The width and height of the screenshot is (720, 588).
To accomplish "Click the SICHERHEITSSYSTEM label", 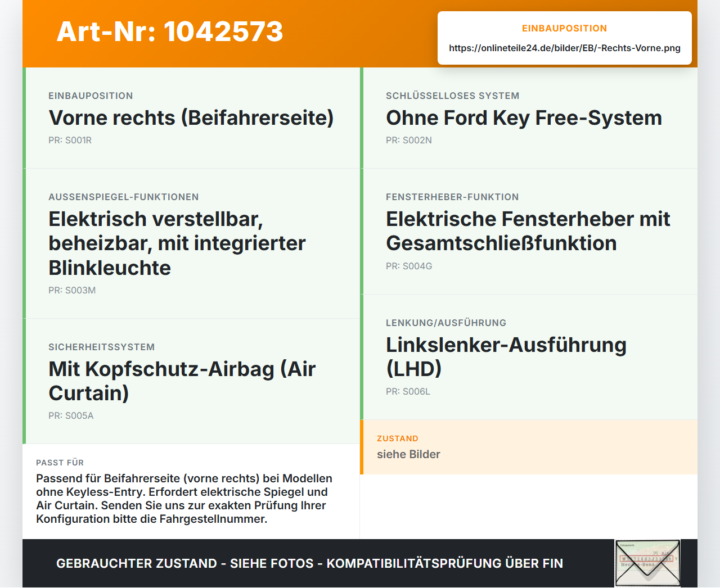I will tap(102, 347).
